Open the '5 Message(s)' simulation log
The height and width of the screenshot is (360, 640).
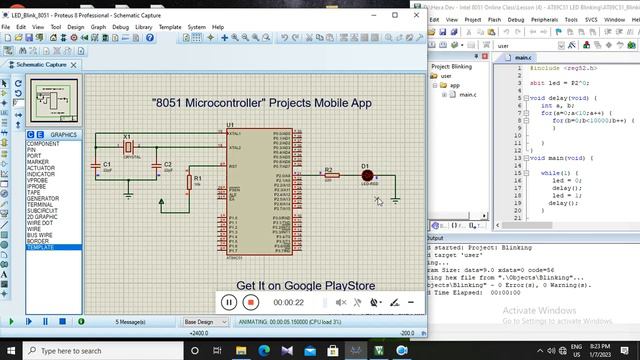130,322
